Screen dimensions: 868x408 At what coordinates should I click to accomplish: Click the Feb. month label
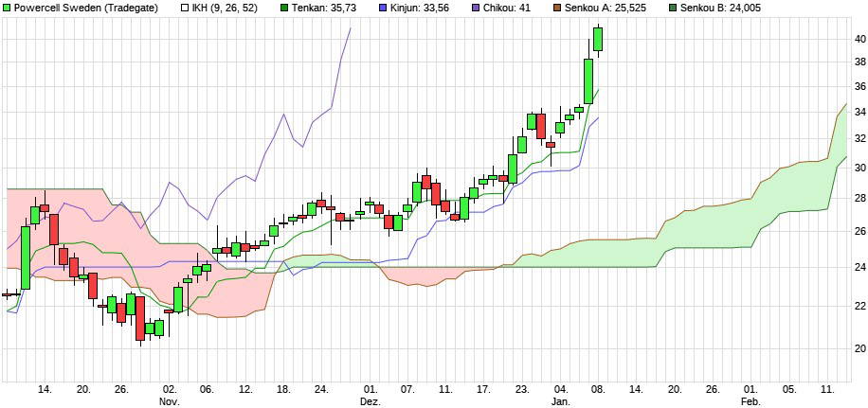(x=751, y=400)
